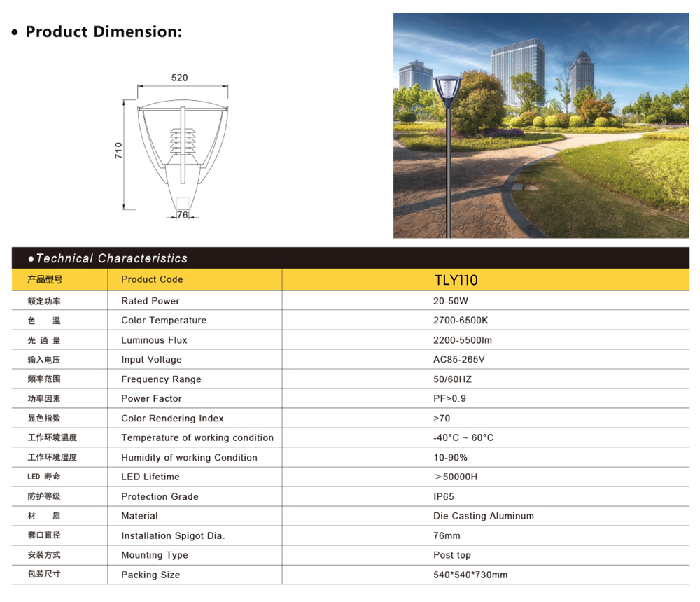The width and height of the screenshot is (700, 602).
Task: Click the 频率范围 Chinese label
Action: [43, 379]
